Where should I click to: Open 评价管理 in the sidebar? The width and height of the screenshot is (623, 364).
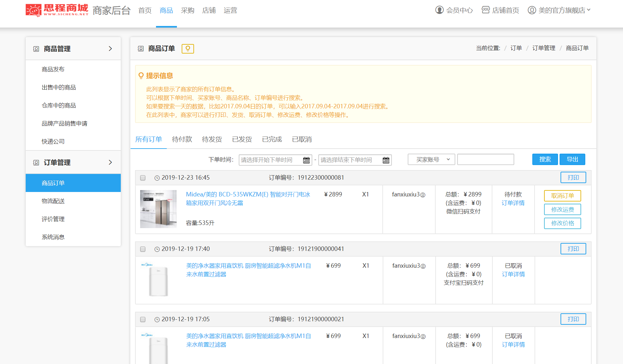click(x=53, y=219)
